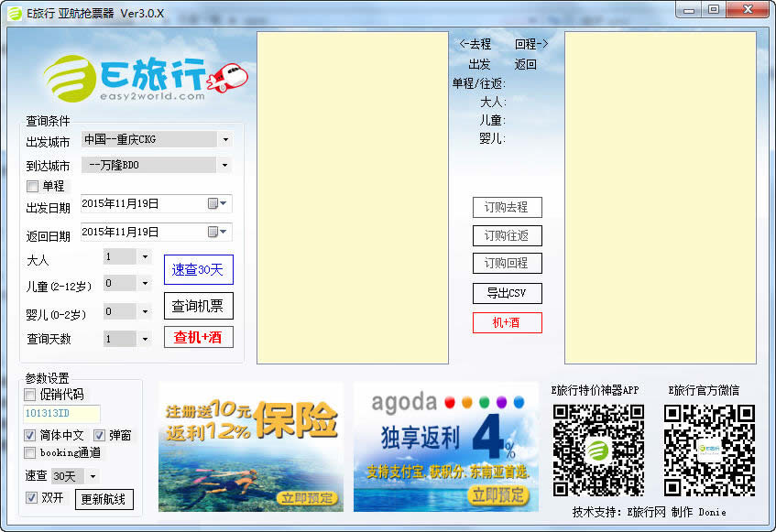Click the <-去程 label
Image resolution: width=776 pixels, height=532 pixels.
[475, 45]
